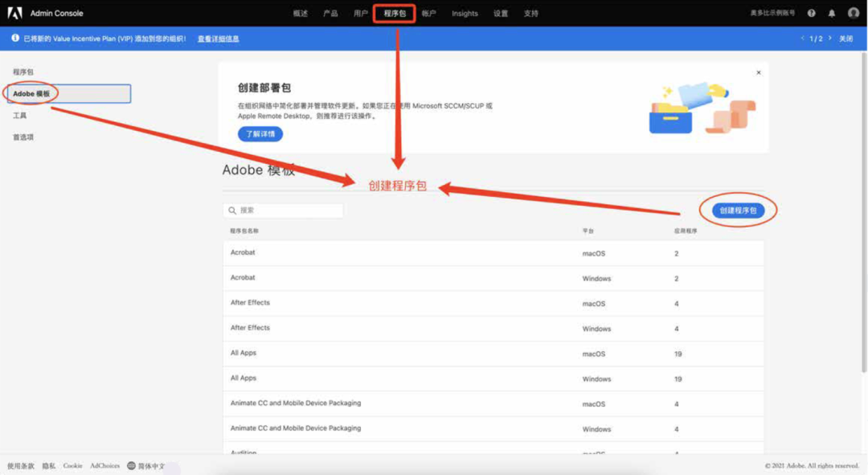This screenshot has width=868, height=475.
Task: Open the 支持 tab
Action: [531, 14]
